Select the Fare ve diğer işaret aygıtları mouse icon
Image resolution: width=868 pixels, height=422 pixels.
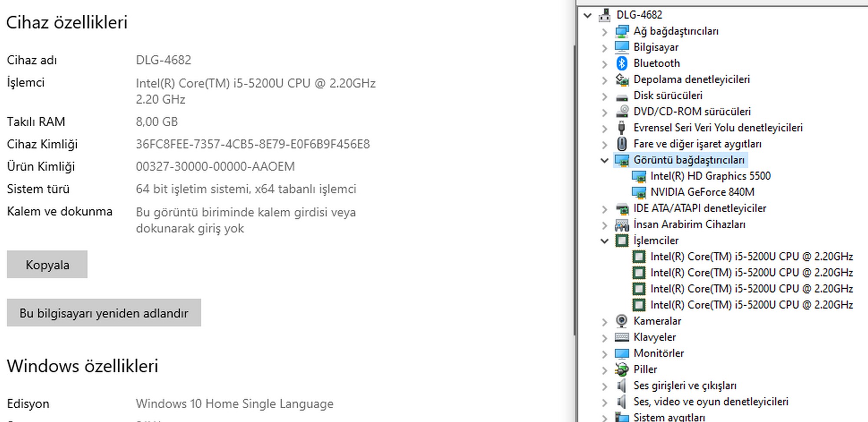click(x=621, y=144)
